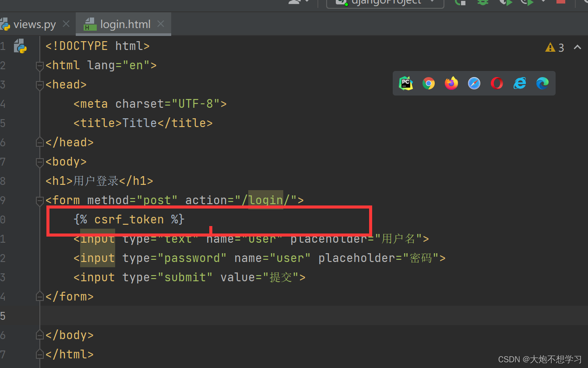Collapse the <html lang="en"> block fold marker
Image resolution: width=588 pixels, height=368 pixels.
click(x=40, y=66)
